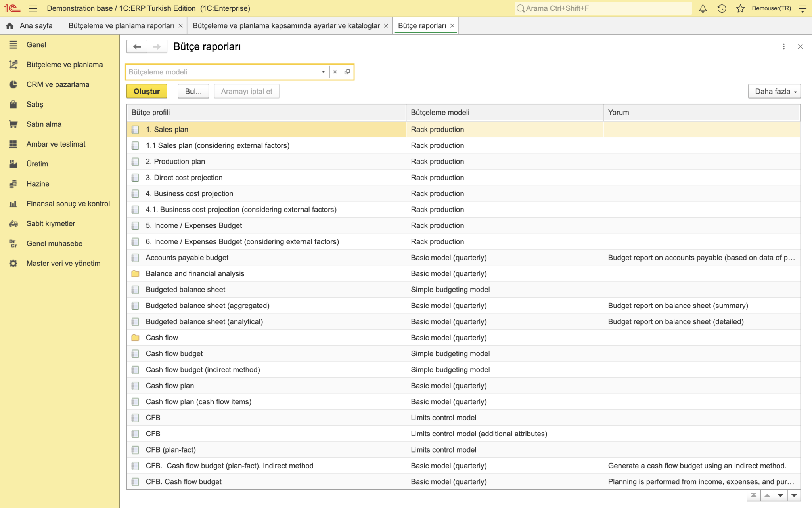Open the main hamburger menu
Viewport: 812px width, 508px height.
[x=33, y=8]
